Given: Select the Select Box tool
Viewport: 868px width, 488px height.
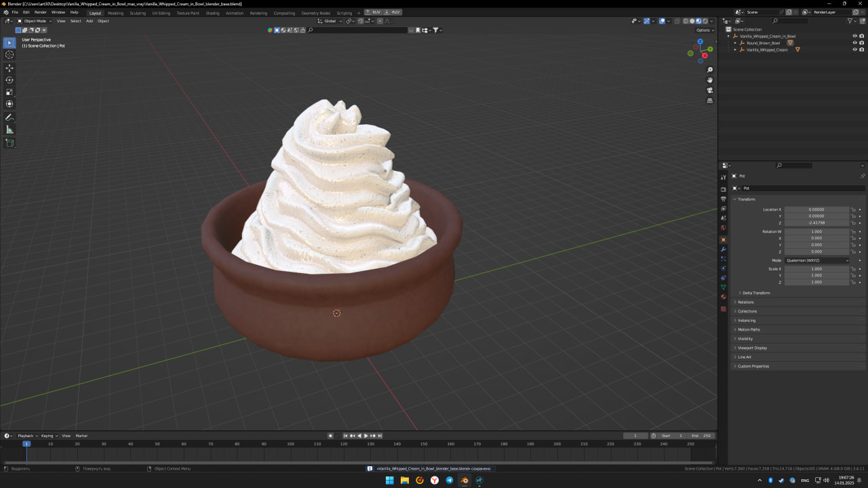Looking at the screenshot, I should (9, 43).
